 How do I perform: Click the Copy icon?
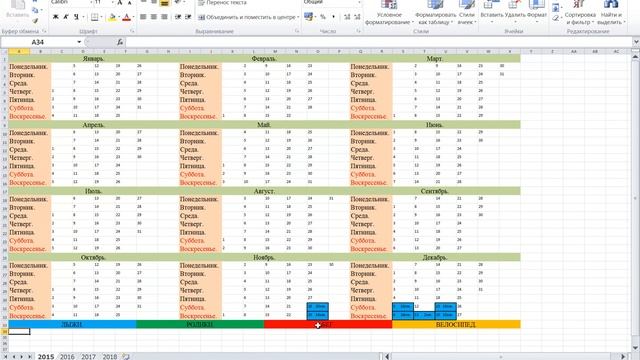tap(36, 11)
